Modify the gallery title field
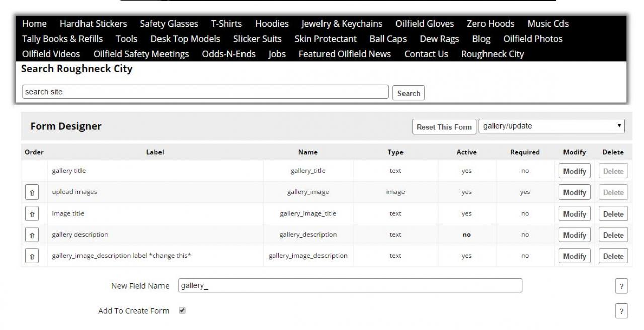This screenshot has height=330, width=644. click(x=574, y=171)
